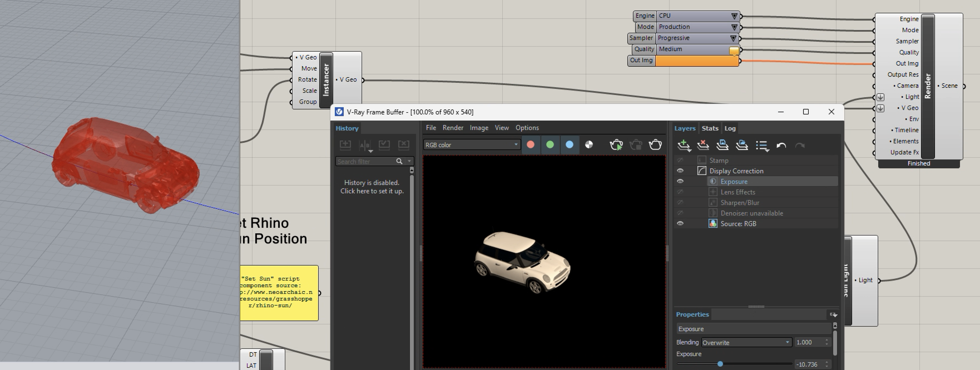Toggle the red channel button
Viewport: 980px width, 370px height.
[x=530, y=145]
